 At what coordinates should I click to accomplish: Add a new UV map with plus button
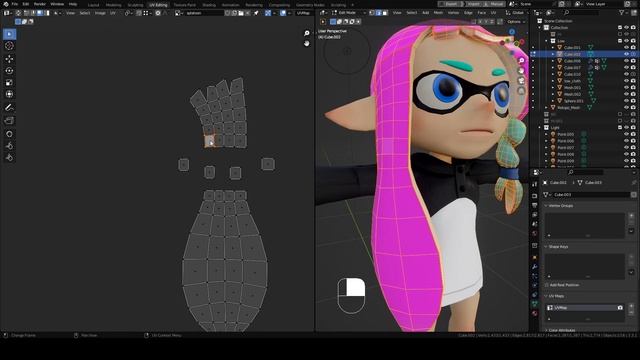click(x=631, y=306)
